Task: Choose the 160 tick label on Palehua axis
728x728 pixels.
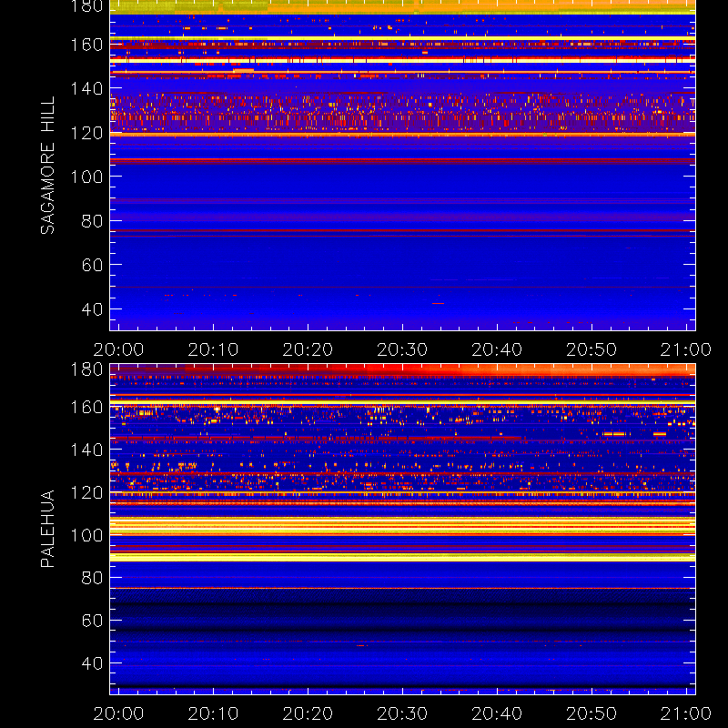Action: point(86,407)
